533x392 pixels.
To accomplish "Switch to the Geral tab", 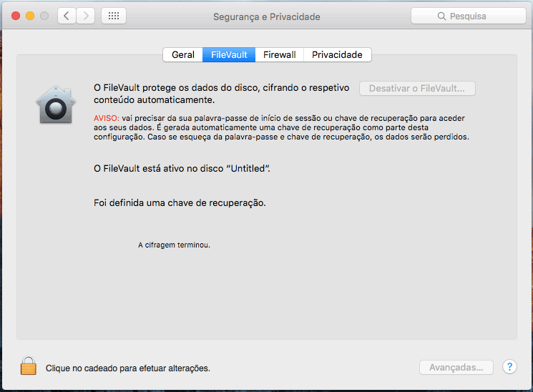I will pos(183,55).
